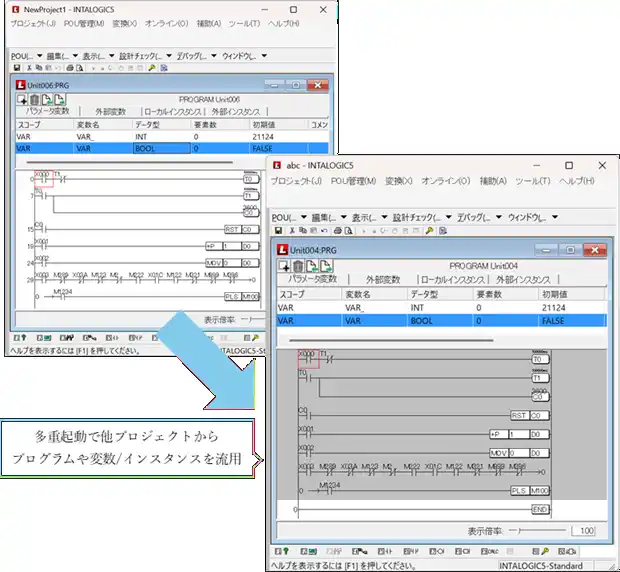Click the normally-open contact icon in abc bottom toolbar
Screen dimensions: 620x572
pos(385,551)
